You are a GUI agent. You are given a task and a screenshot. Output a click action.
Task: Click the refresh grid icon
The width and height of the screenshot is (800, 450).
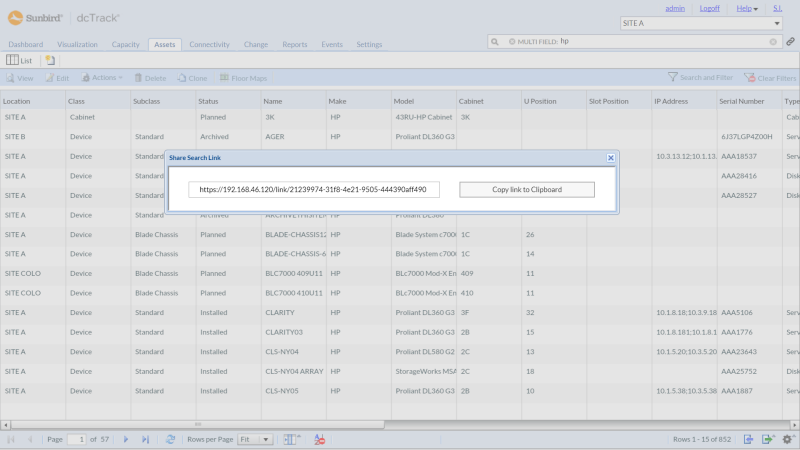click(170, 439)
